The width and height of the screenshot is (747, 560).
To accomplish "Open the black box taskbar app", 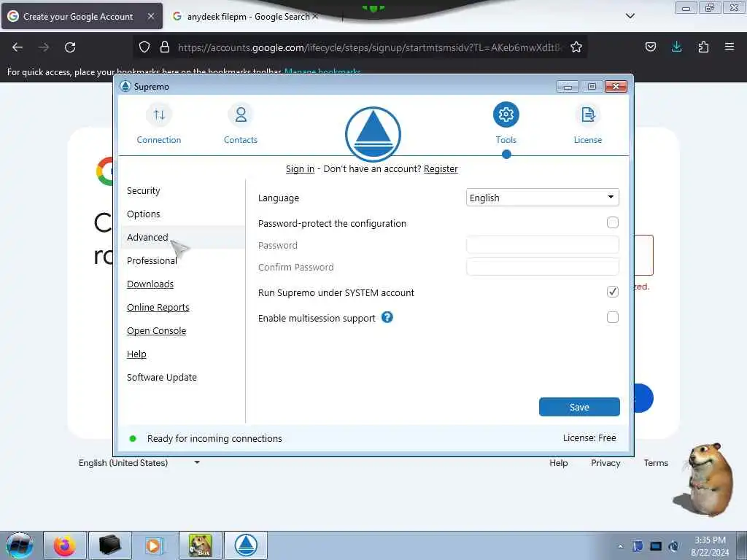I will (x=109, y=545).
